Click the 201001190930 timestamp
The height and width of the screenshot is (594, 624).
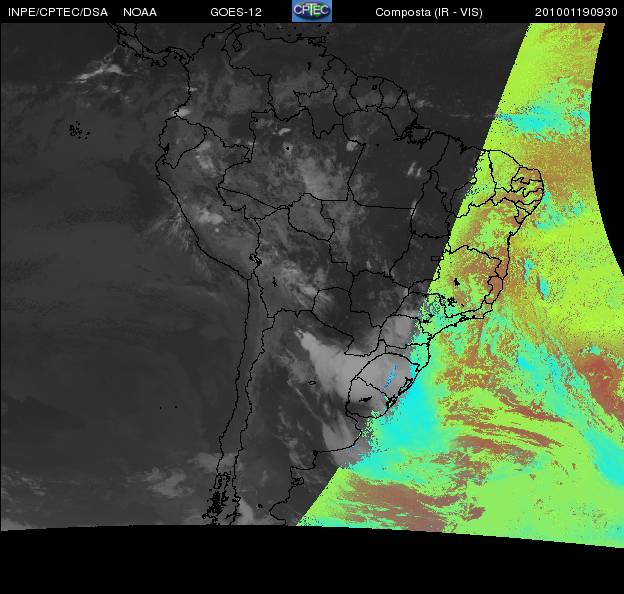coord(577,12)
